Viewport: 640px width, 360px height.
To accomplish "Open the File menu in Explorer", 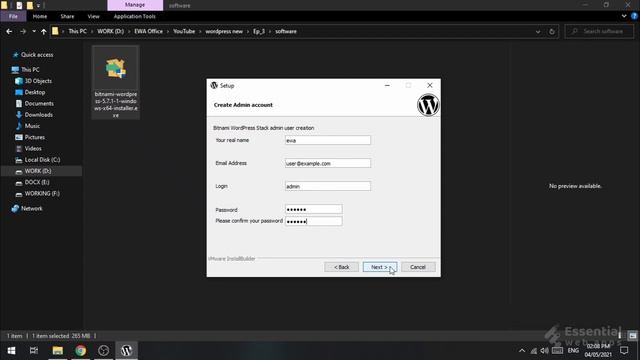I will point(13,16).
